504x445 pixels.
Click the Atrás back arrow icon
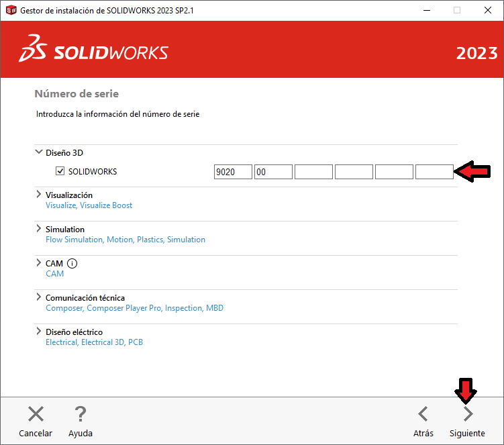[x=423, y=414]
